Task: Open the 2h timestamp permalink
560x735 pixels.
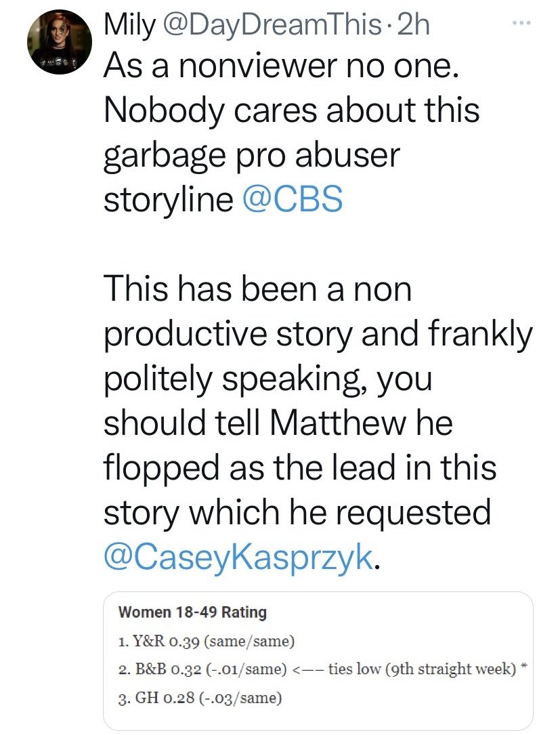Action: click(x=413, y=25)
